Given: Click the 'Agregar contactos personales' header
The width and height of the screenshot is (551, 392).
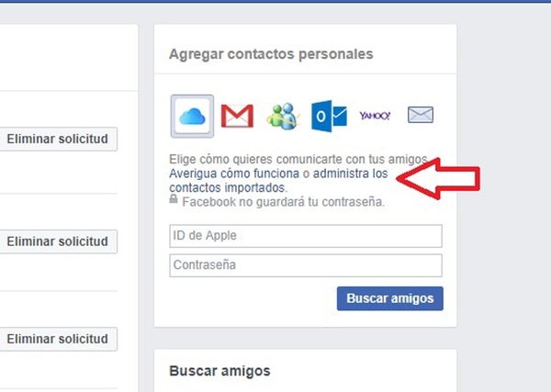Looking at the screenshot, I should 271,54.
